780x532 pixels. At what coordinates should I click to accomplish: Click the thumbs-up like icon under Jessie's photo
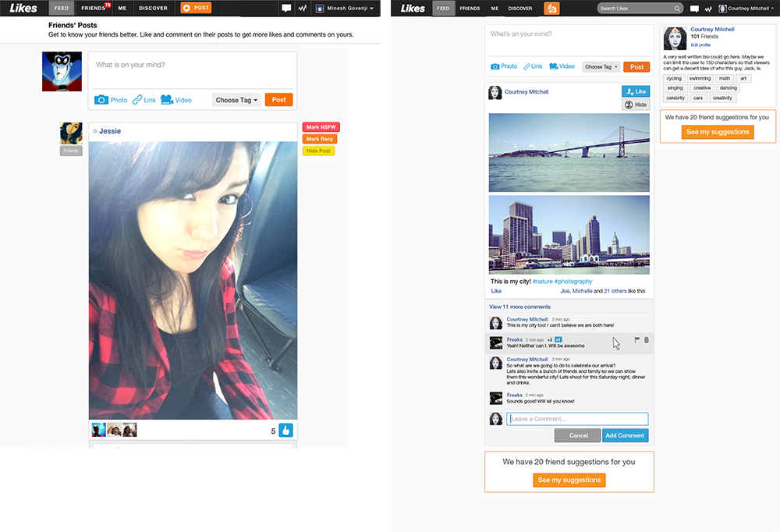[x=285, y=430]
